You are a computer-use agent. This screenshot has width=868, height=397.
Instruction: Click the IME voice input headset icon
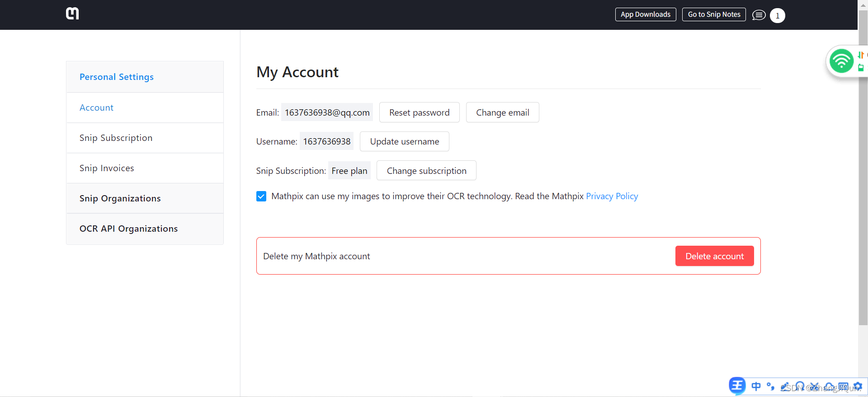click(800, 386)
